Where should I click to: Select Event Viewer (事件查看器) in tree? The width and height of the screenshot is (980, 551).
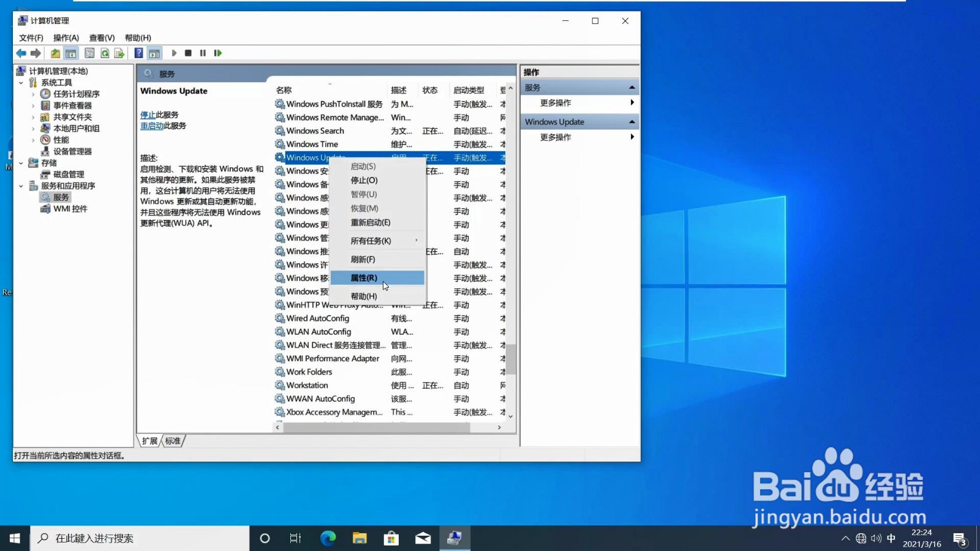coord(72,106)
